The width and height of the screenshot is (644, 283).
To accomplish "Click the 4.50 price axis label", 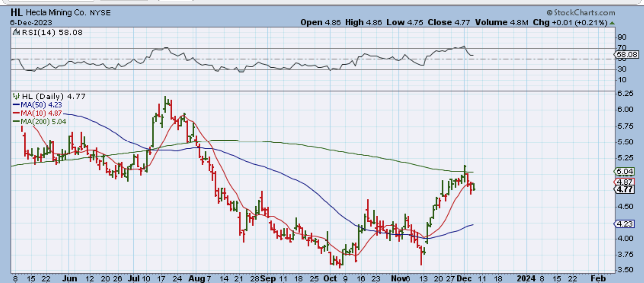I will pos(625,207).
